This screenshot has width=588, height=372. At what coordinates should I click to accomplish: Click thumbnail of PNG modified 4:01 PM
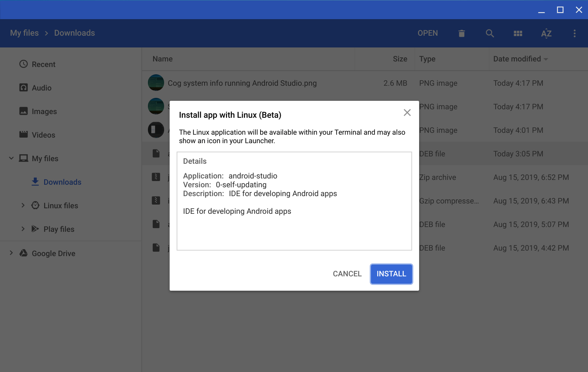(156, 130)
